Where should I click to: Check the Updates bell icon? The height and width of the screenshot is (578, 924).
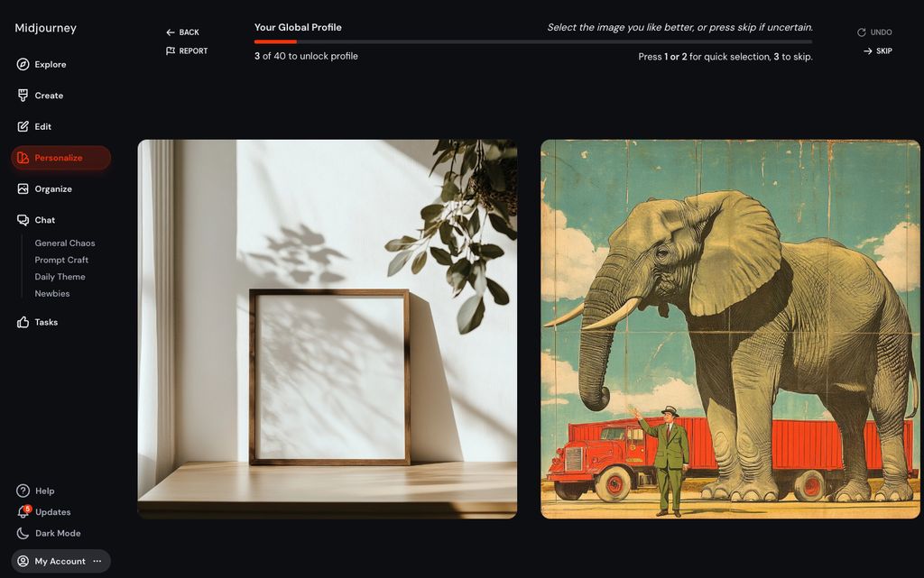coord(23,511)
